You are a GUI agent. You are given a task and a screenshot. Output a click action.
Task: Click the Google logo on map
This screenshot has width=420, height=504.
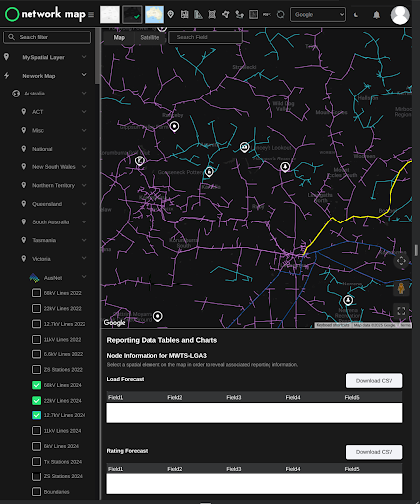point(114,323)
